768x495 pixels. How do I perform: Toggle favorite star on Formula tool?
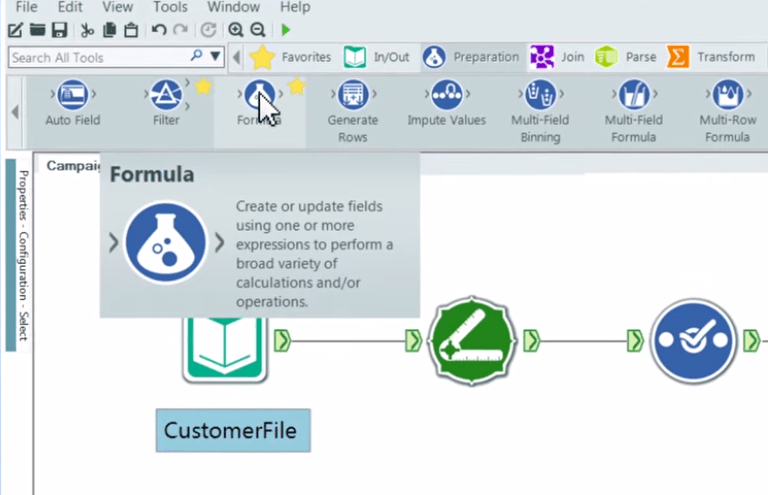[296, 87]
